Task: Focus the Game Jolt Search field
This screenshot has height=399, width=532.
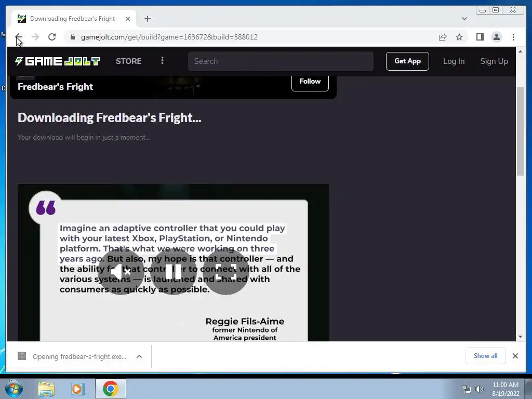Action: pyautogui.click(x=281, y=61)
